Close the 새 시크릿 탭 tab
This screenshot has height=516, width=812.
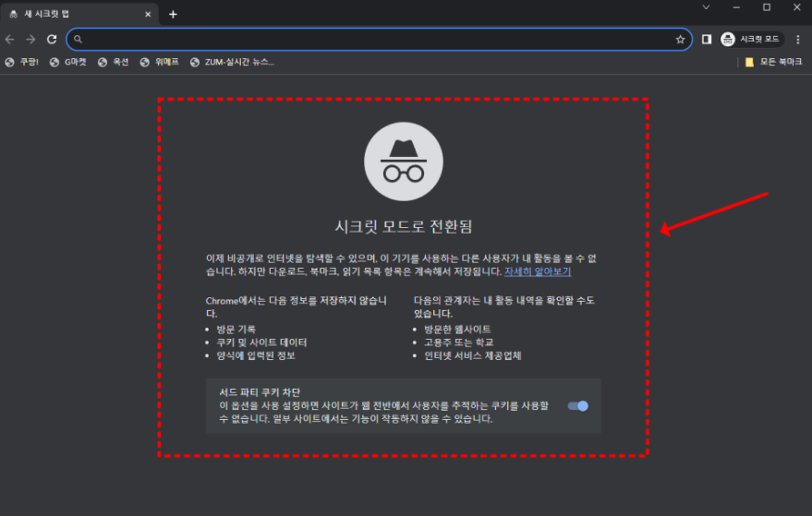click(148, 14)
